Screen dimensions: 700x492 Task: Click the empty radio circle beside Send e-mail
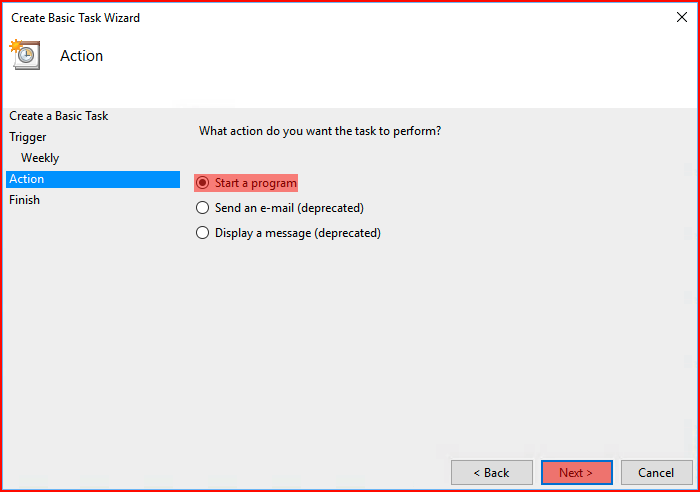click(203, 208)
